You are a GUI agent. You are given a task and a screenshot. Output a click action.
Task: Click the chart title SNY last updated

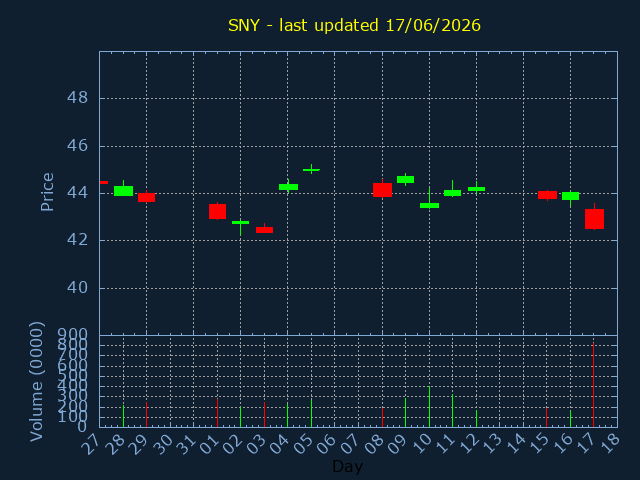pyautogui.click(x=354, y=25)
